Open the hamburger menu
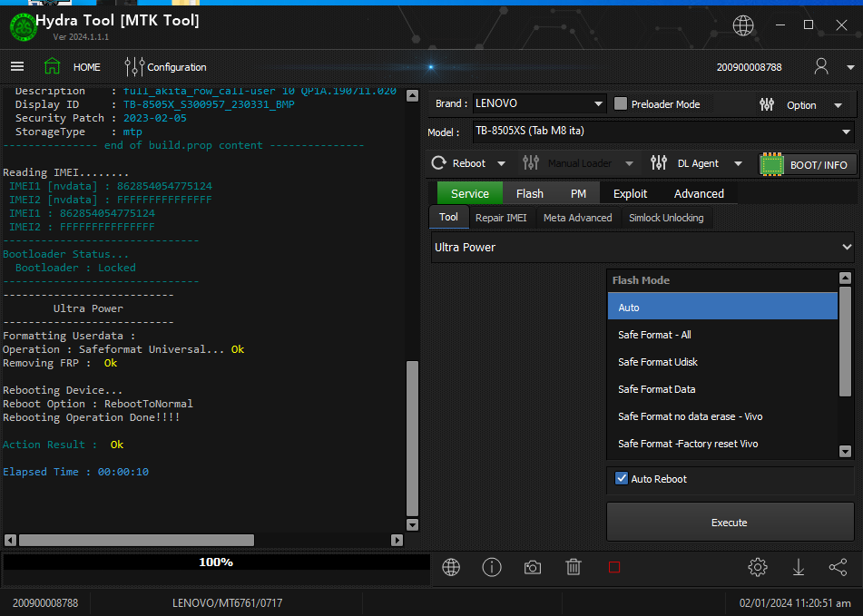This screenshot has height=616, width=863. click(x=17, y=66)
